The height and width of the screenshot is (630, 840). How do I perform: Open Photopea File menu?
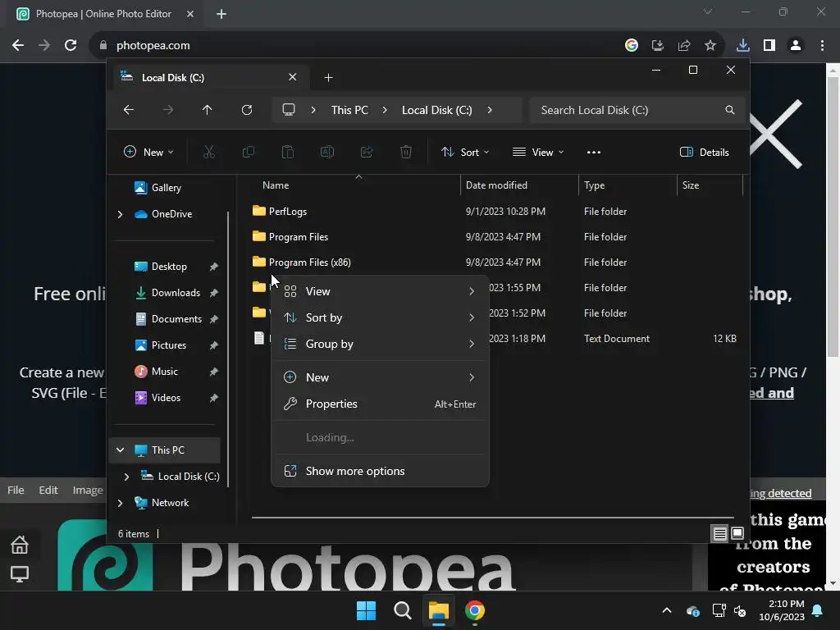click(x=16, y=491)
